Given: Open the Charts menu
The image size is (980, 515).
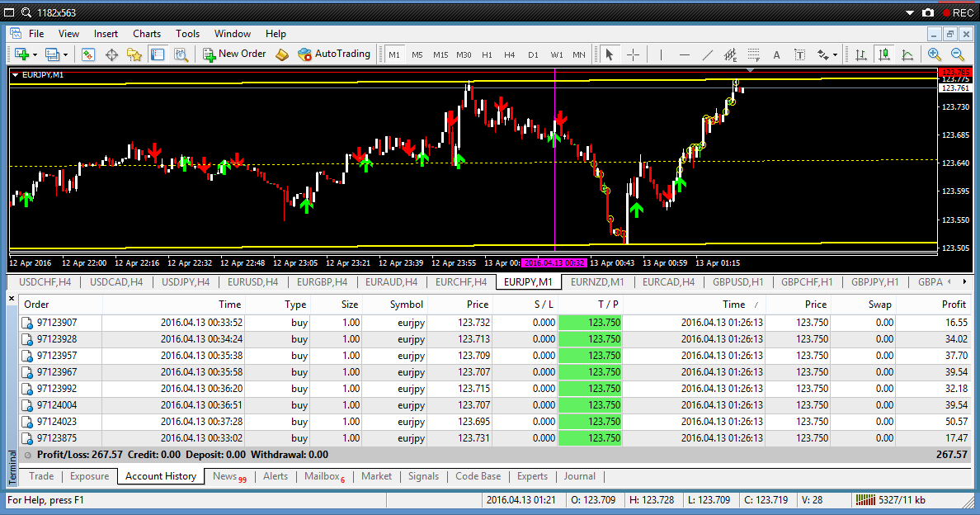Looking at the screenshot, I should [x=147, y=34].
